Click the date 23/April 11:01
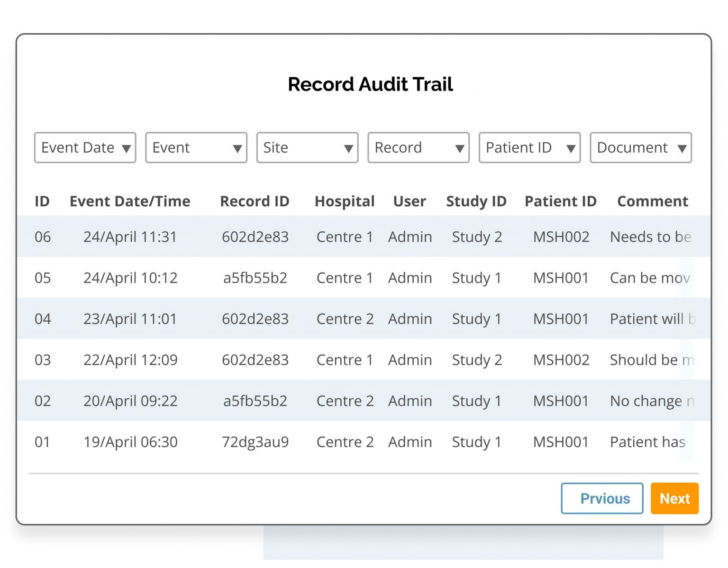 point(130,319)
